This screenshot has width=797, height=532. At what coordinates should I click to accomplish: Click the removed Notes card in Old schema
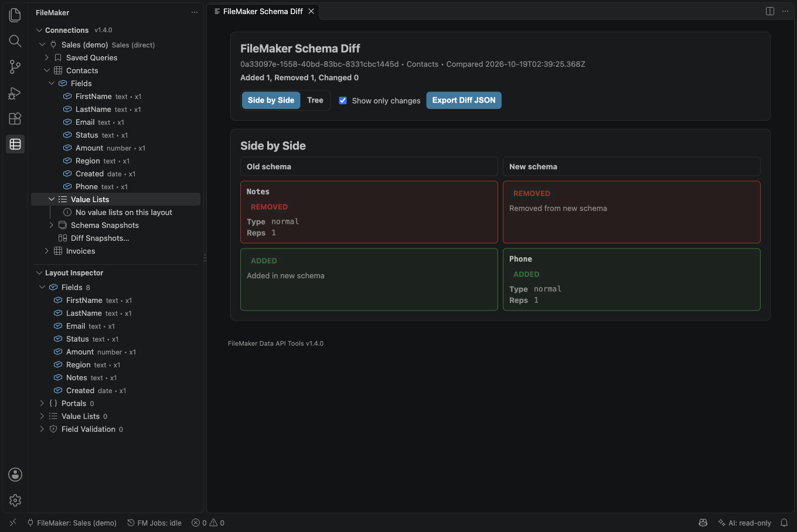pyautogui.click(x=369, y=212)
